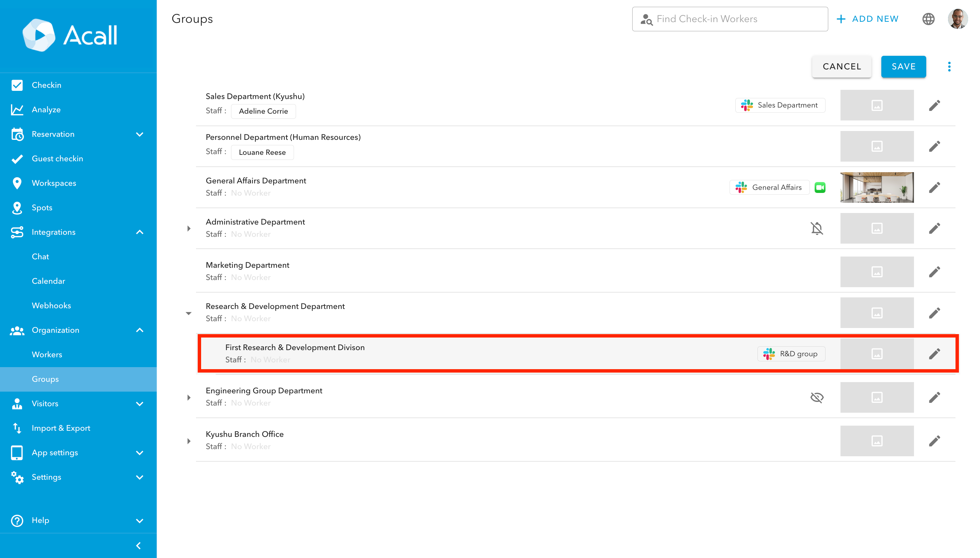The width and height of the screenshot is (980, 558).
Task: Edit Administrative Department pencil icon
Action: point(934,228)
